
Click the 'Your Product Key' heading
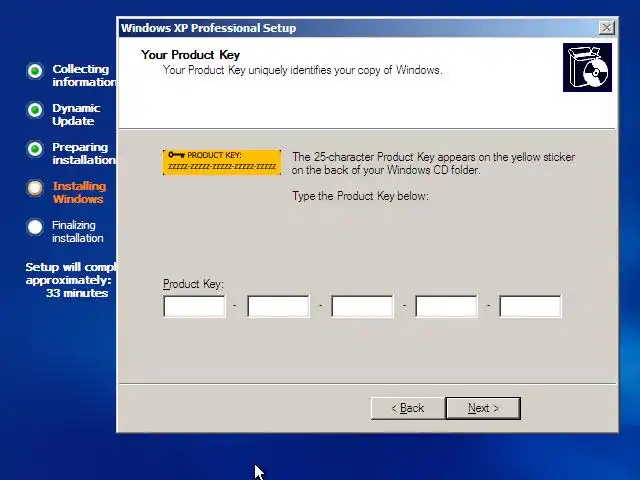tap(191, 55)
